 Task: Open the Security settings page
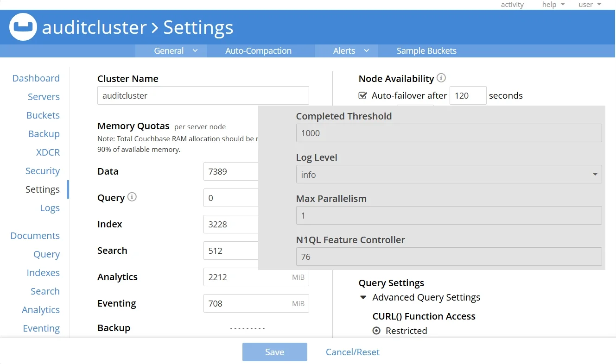43,170
